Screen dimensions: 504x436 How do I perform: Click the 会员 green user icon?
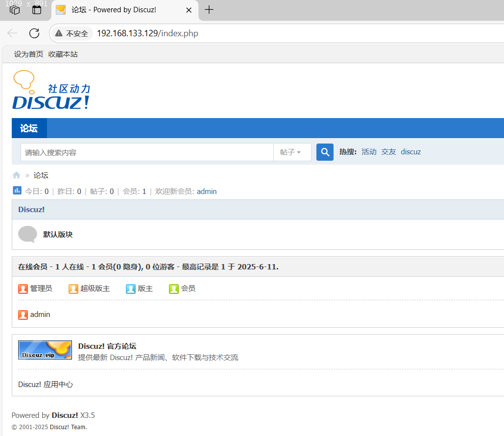(x=173, y=289)
